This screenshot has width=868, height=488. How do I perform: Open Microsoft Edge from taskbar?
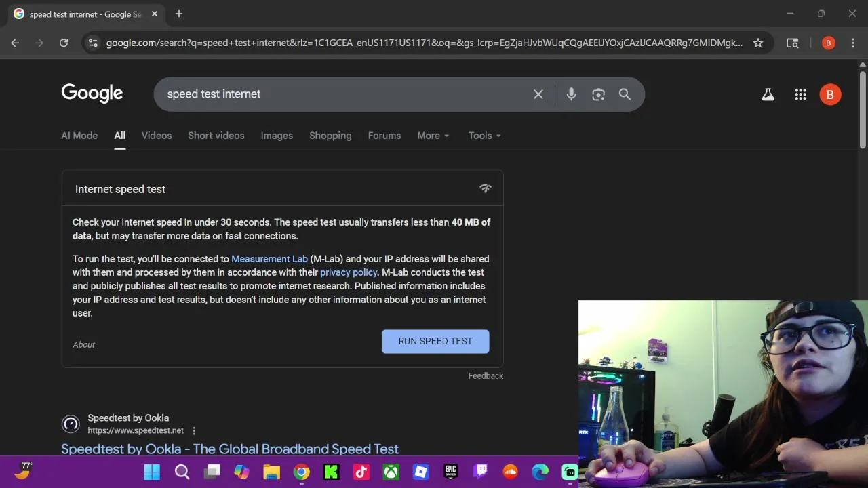point(540,472)
